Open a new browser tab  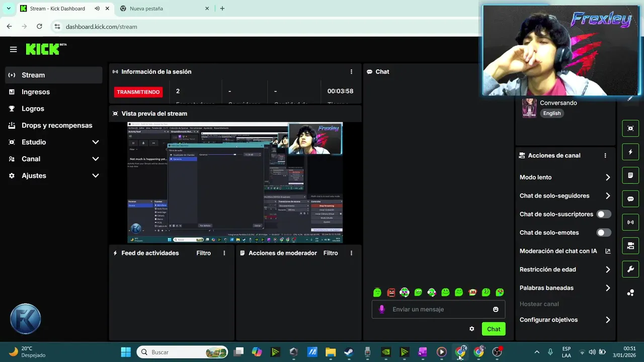coord(222,9)
